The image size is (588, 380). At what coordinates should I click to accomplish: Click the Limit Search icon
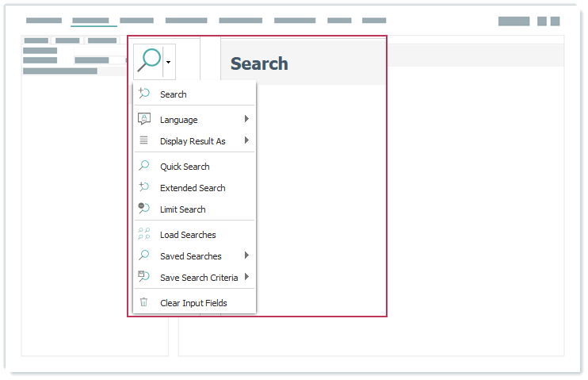pyautogui.click(x=144, y=209)
